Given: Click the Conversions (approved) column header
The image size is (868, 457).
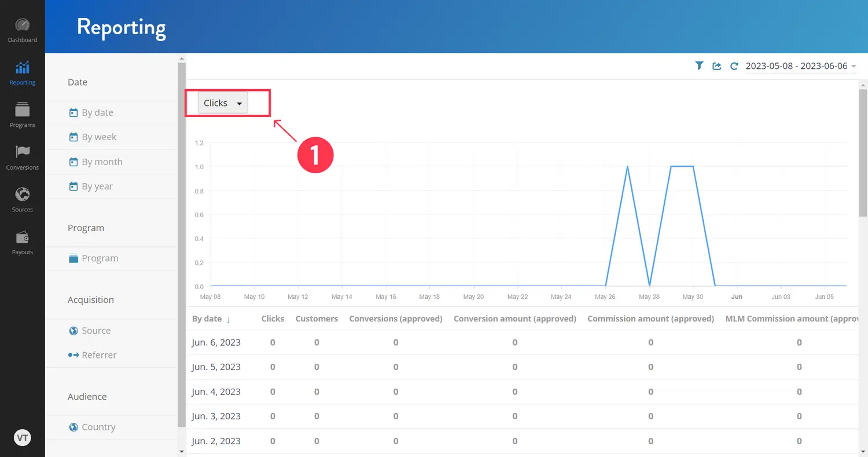Looking at the screenshot, I should (x=396, y=319).
